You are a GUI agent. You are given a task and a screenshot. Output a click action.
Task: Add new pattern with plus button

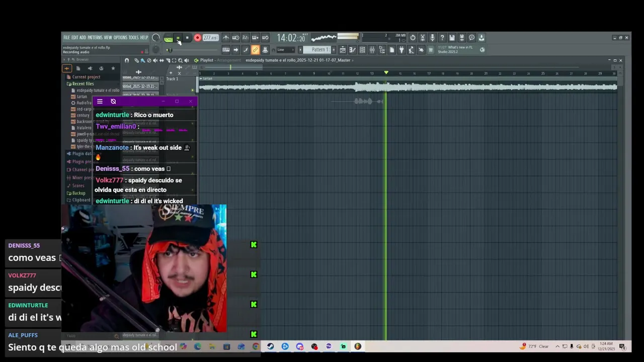point(334,50)
